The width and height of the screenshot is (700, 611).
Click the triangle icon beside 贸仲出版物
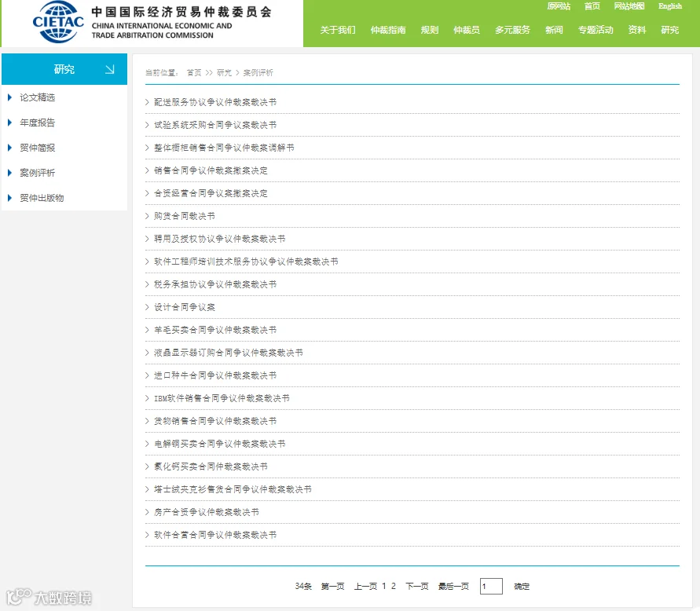pyautogui.click(x=10, y=198)
